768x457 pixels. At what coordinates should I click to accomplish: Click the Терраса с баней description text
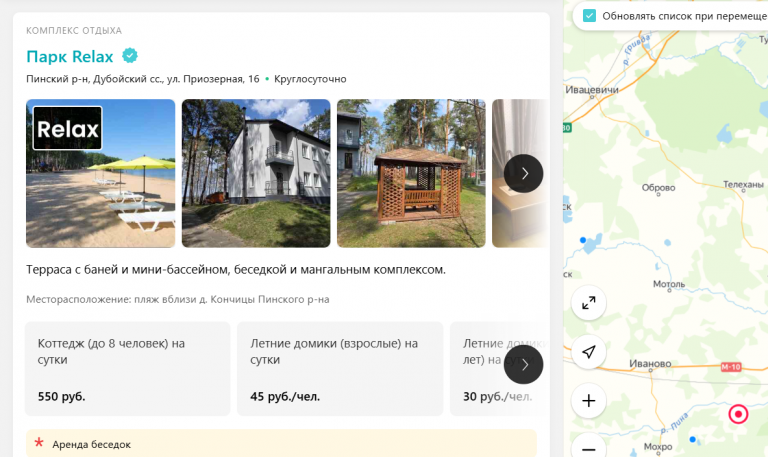236,269
